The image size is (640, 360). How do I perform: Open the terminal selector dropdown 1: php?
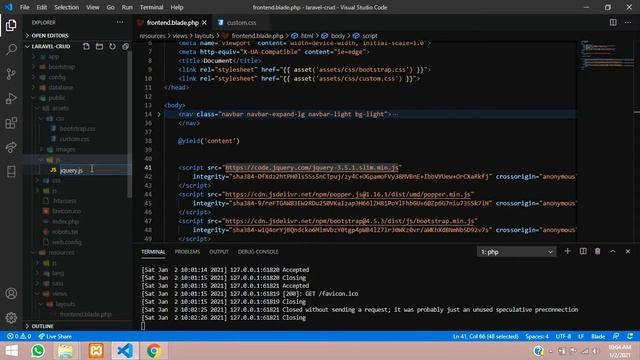pos(516,252)
